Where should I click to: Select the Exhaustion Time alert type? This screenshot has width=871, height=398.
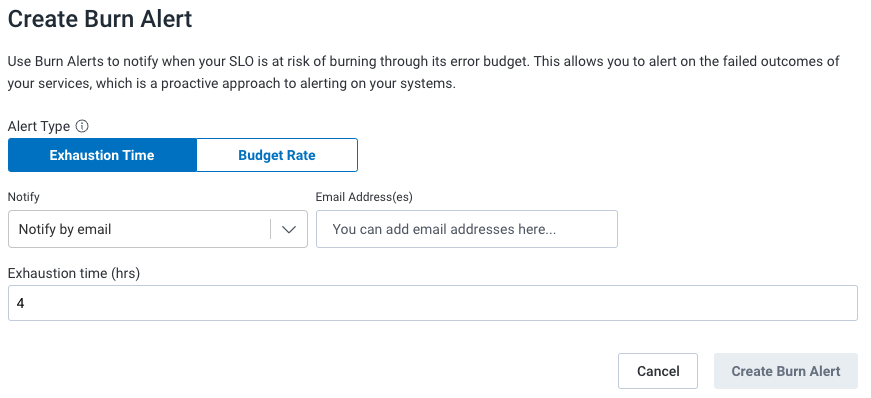coord(102,155)
